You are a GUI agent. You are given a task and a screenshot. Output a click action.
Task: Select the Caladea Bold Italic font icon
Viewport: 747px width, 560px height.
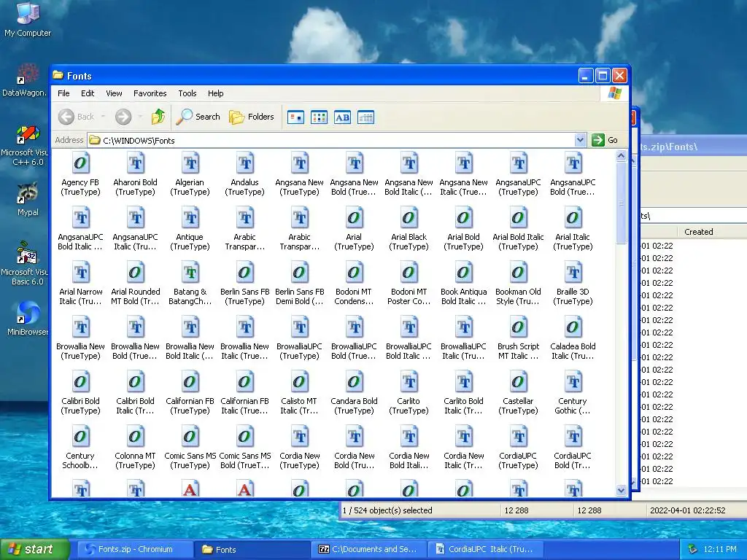click(x=573, y=327)
